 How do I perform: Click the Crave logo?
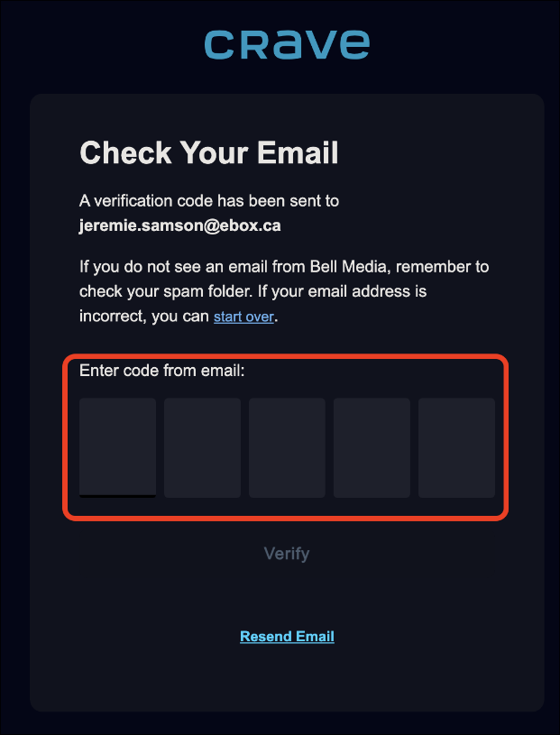pos(286,44)
